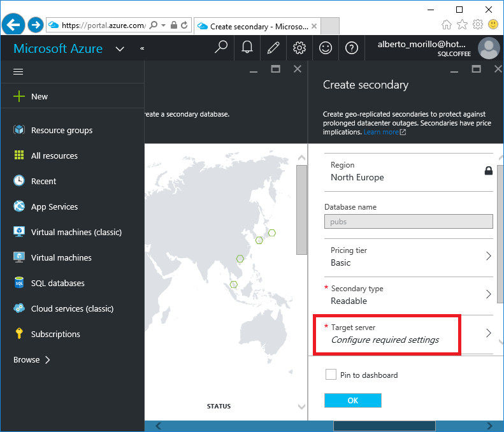504x432 pixels.
Task: Open the browser Favorites star icon
Action: coord(462,24)
